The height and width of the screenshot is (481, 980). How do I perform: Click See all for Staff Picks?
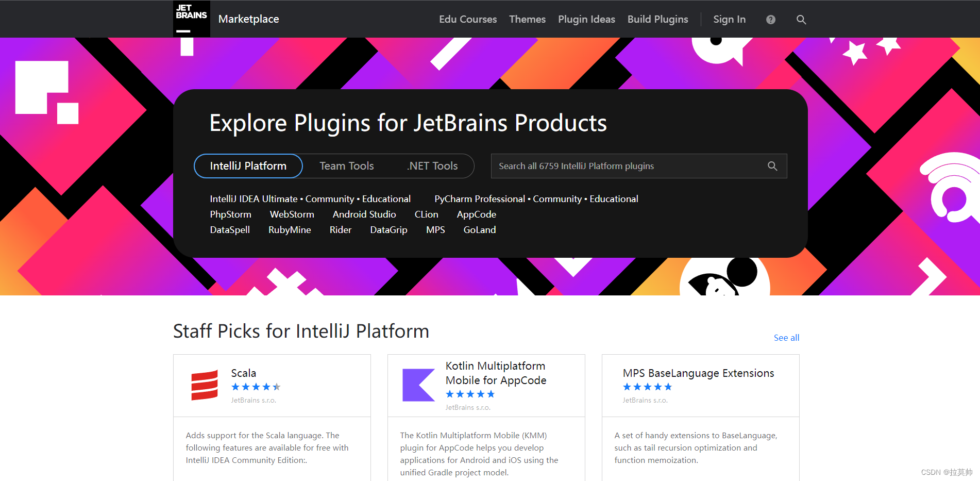(x=786, y=338)
